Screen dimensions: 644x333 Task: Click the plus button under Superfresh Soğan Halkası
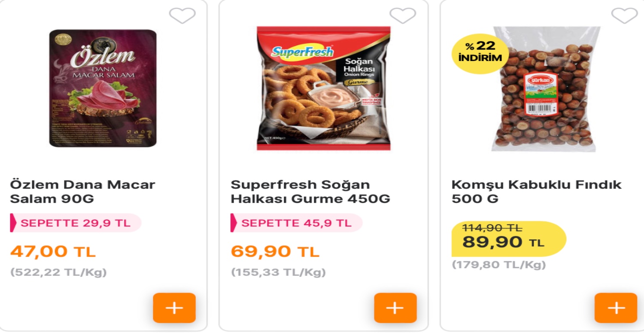(x=395, y=308)
